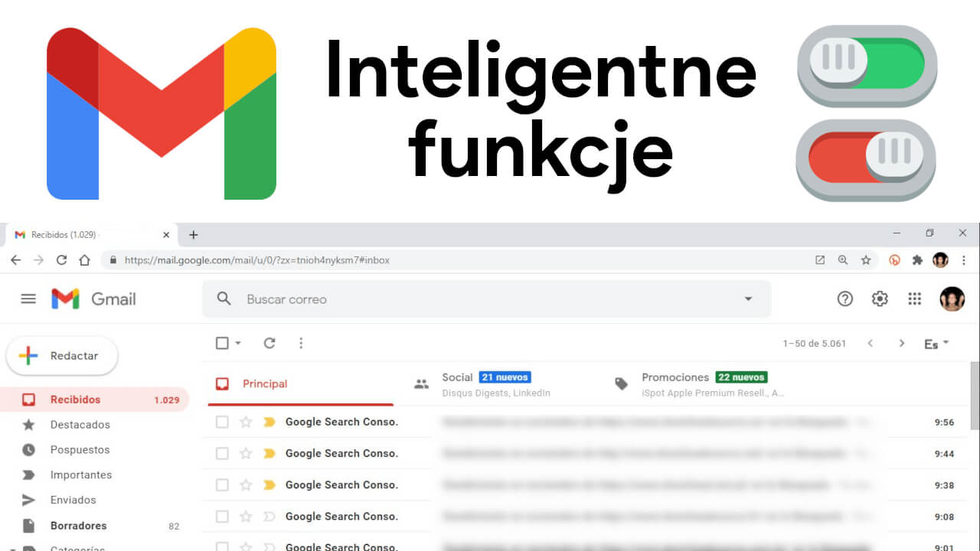Open the Chrome profile avatar in the toolbar
Image resolution: width=980 pixels, height=551 pixels.
pos(940,260)
